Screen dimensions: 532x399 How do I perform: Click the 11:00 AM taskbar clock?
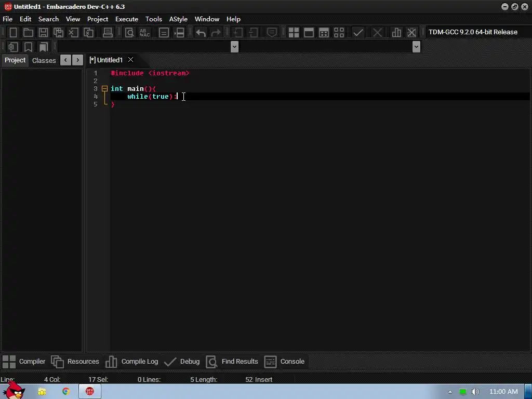[x=503, y=392]
